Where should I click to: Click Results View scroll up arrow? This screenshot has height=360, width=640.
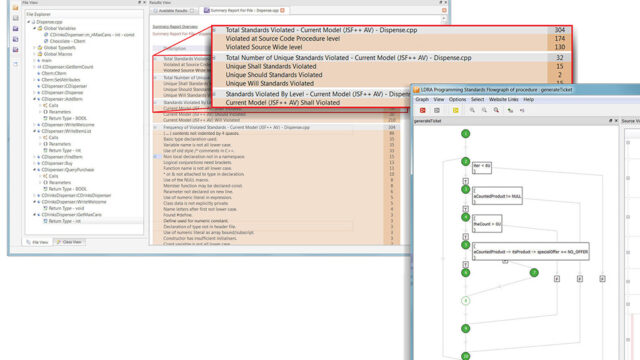444,18
